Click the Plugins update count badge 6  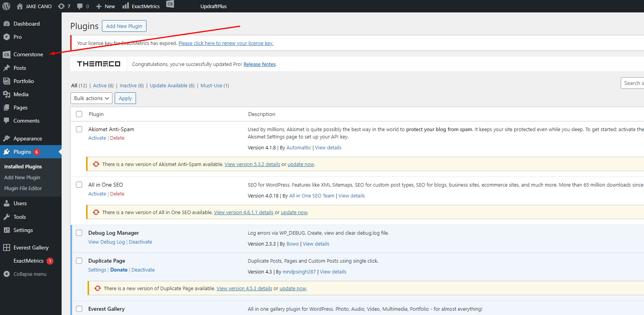[37, 152]
